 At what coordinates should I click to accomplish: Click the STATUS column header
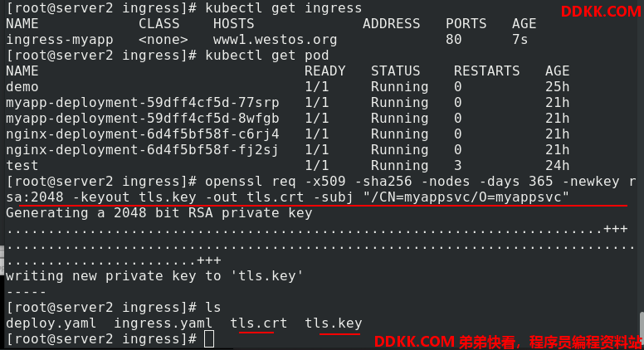pyautogui.click(x=396, y=71)
